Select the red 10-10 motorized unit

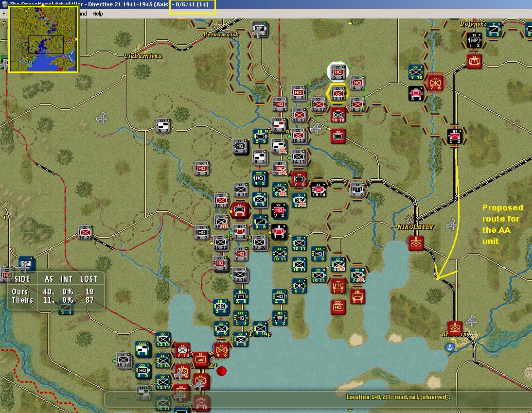tap(338, 115)
